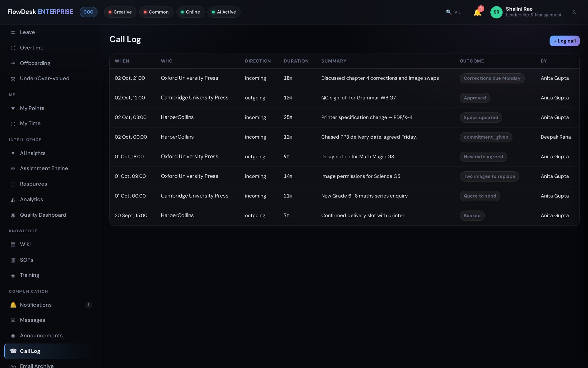Open the Leave menu item
This screenshot has width=588, height=368.
point(50,32)
